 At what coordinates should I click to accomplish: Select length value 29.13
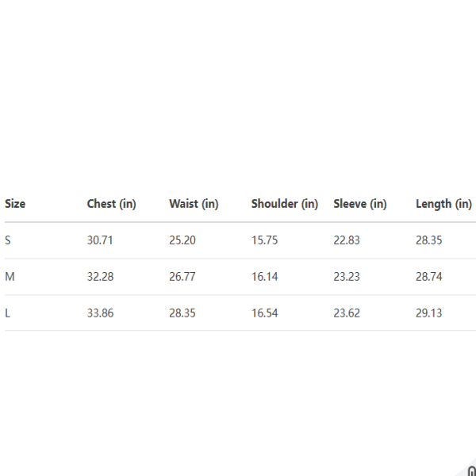point(429,313)
